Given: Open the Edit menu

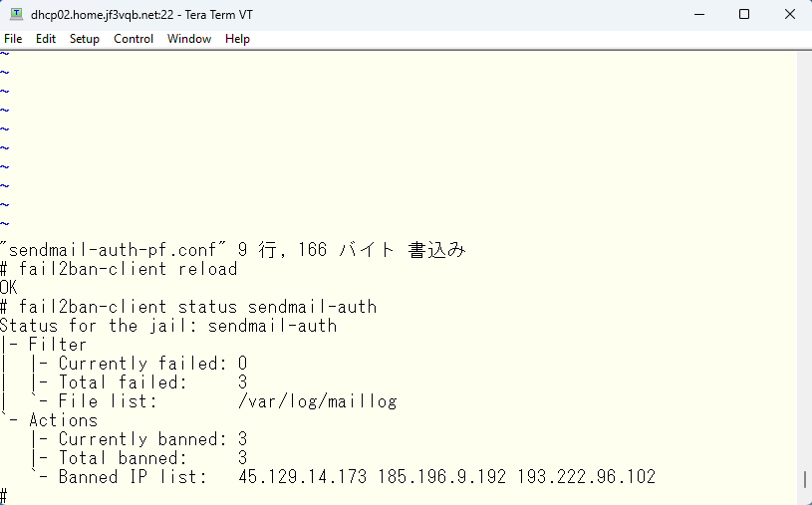Looking at the screenshot, I should (x=46, y=39).
